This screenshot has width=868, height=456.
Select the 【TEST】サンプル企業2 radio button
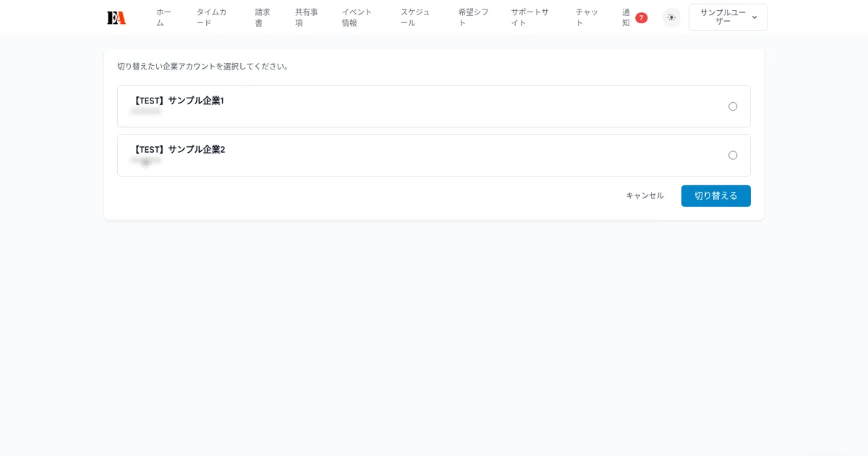pyautogui.click(x=733, y=155)
